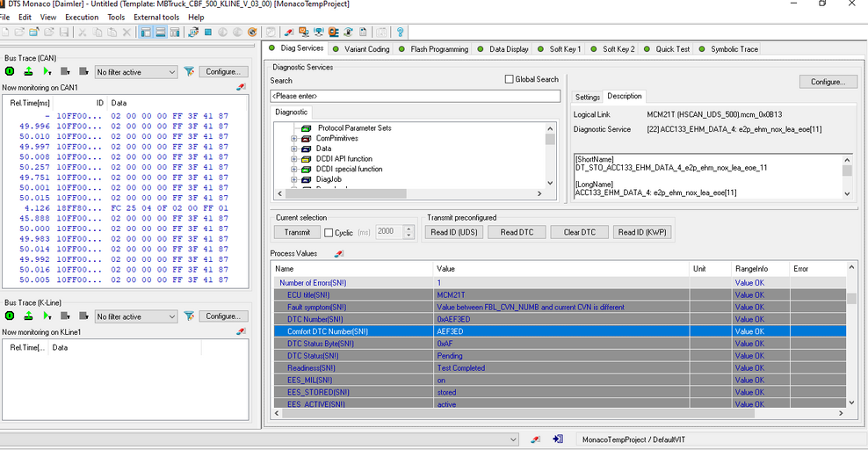Open the status bar dropdown arrow
Image resolution: width=868 pixels, height=450 pixels.
(x=513, y=439)
